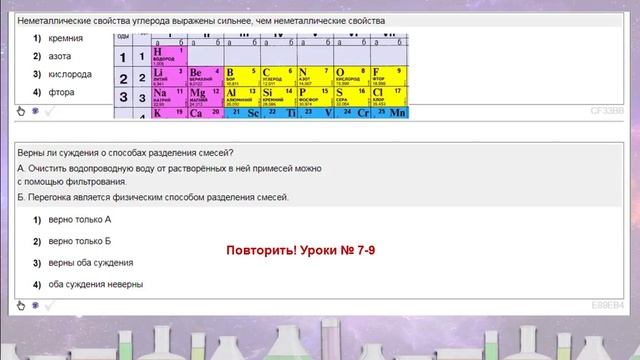Click question code E88EB4
The width and height of the screenshot is (640, 360).
(607, 305)
